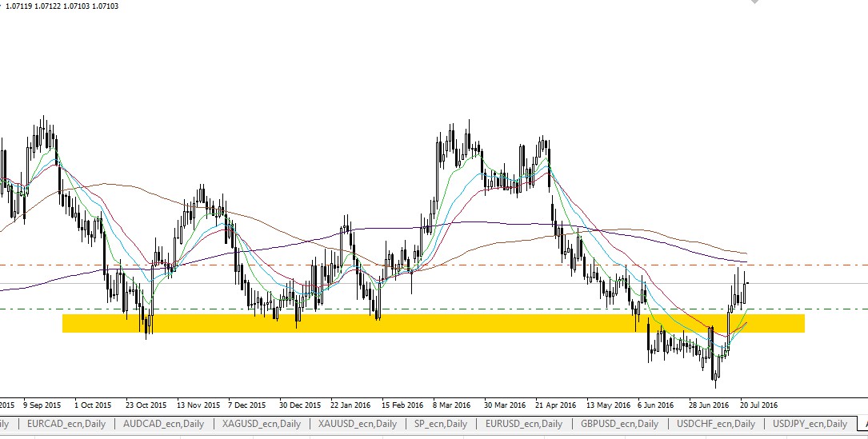Screen dimensions: 868x439
Task: Click the 6 Jun 2016 date label
Action: click(655, 405)
